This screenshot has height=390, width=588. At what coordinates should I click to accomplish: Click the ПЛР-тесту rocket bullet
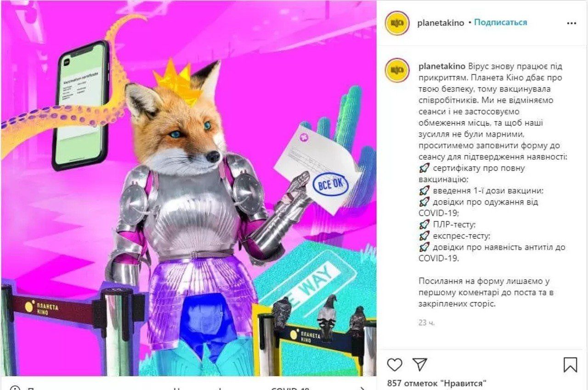click(x=424, y=224)
